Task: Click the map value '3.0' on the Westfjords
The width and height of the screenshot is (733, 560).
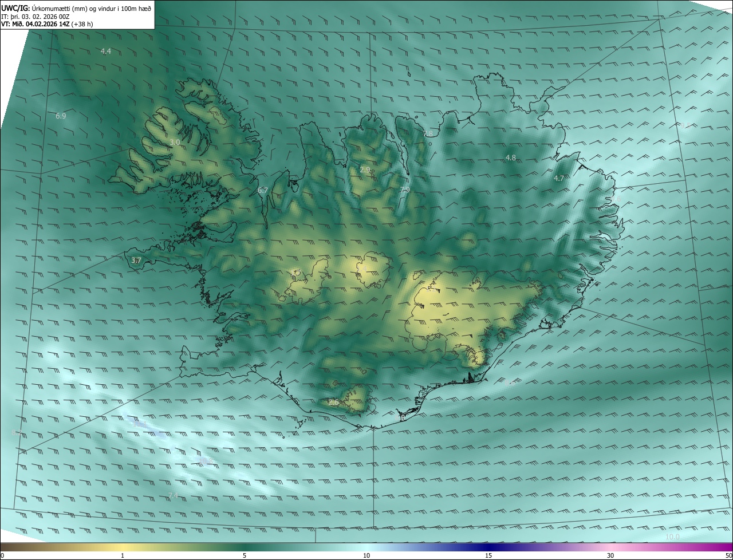Action: pos(175,142)
